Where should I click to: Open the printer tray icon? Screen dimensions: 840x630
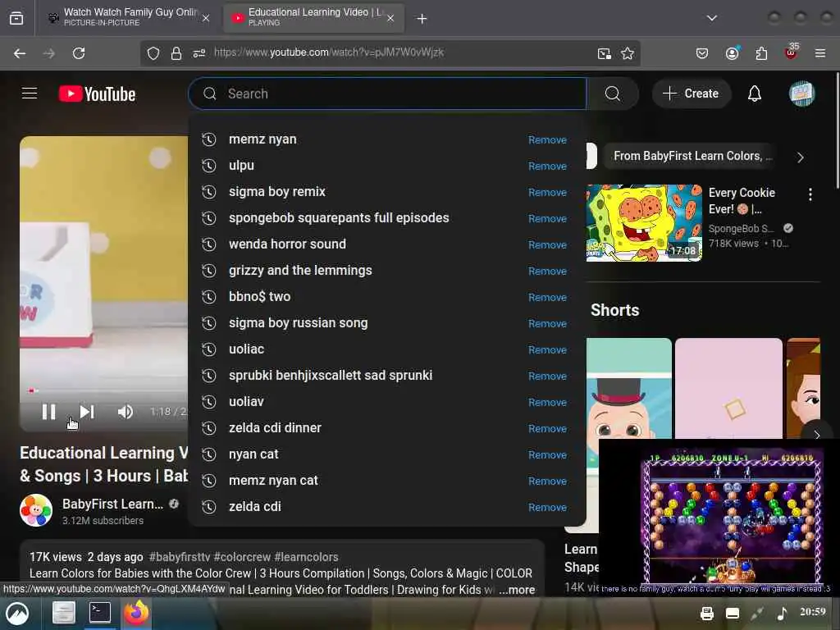coord(707,614)
